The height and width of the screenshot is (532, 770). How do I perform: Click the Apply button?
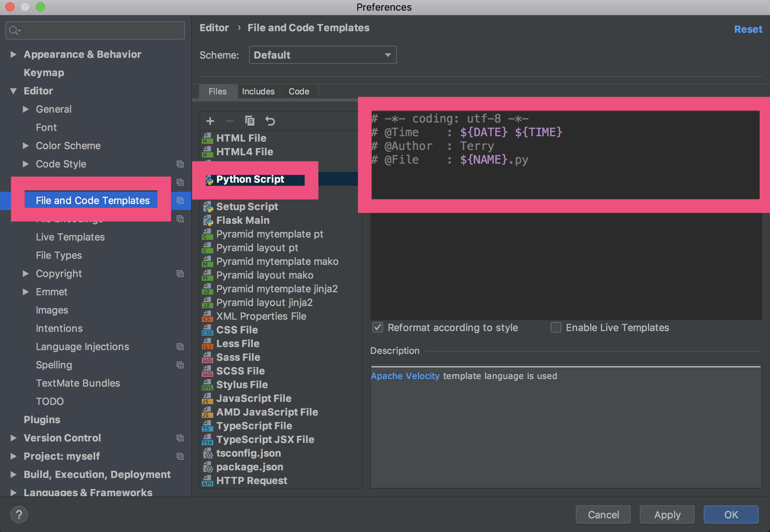pyautogui.click(x=667, y=514)
